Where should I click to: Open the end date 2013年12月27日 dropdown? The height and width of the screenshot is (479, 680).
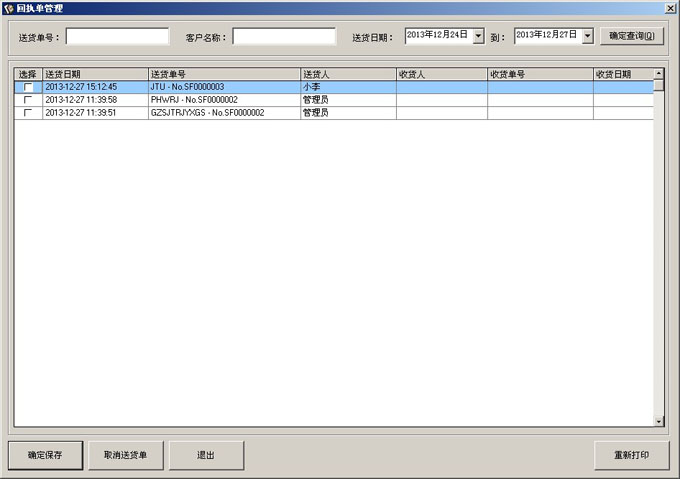[x=587, y=36]
